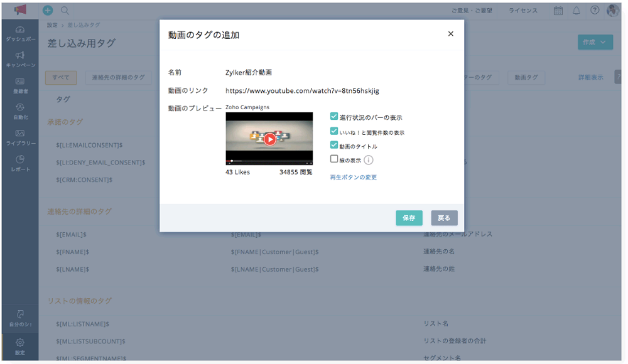The height and width of the screenshot is (364, 628).
Task: Click the $[CRM:CONSENT]$ tag
Action: (x=84, y=179)
